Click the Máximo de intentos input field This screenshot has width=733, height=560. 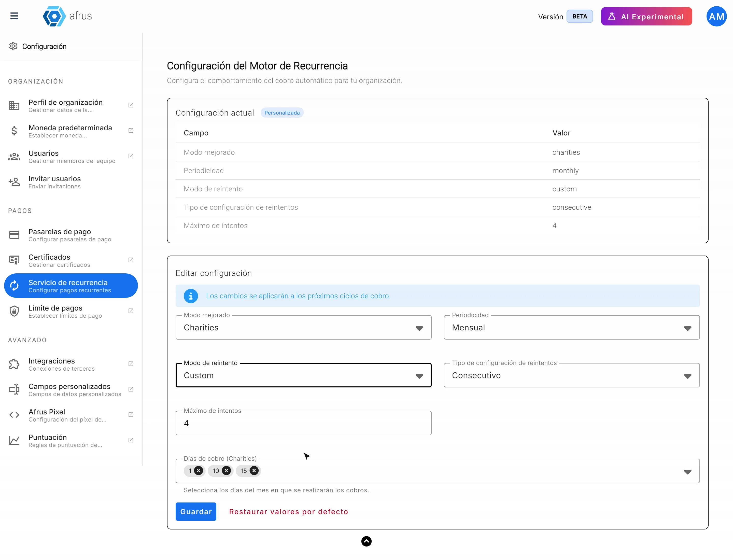pyautogui.click(x=303, y=423)
